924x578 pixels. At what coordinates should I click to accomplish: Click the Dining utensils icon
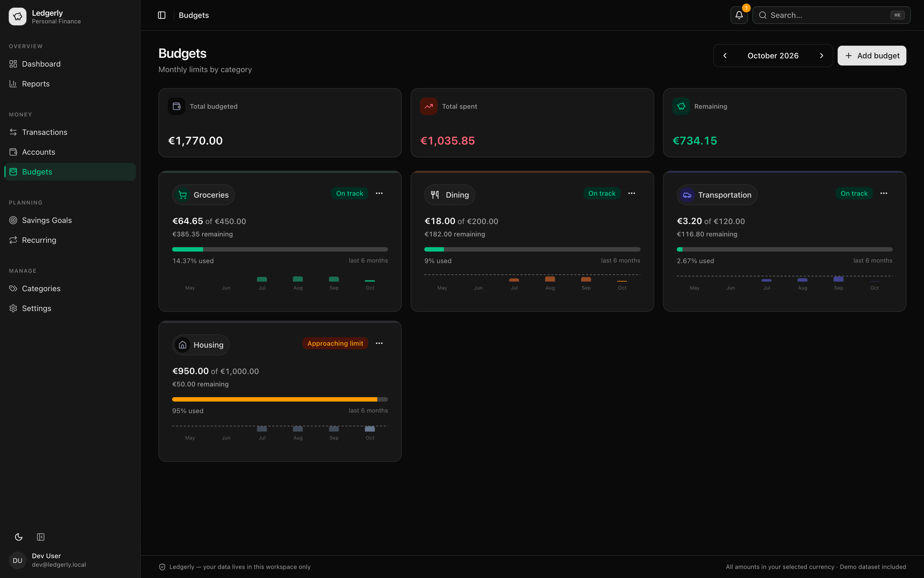point(435,195)
